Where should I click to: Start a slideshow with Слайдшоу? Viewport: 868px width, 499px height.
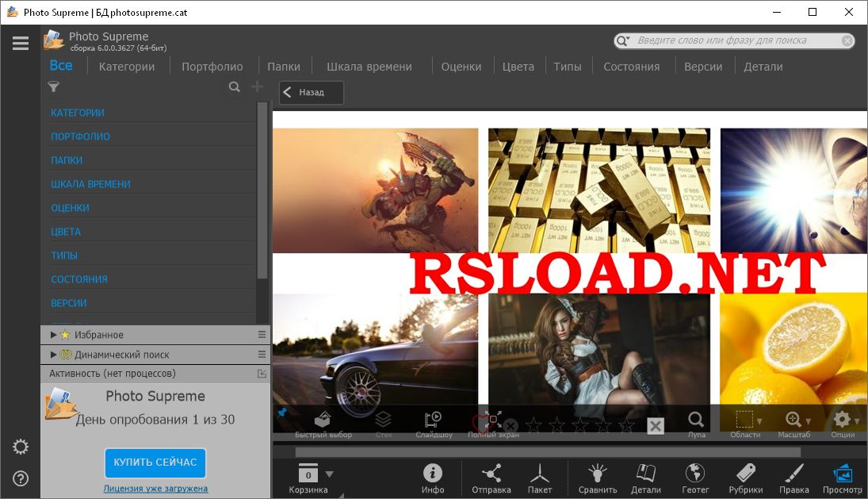[431, 420]
